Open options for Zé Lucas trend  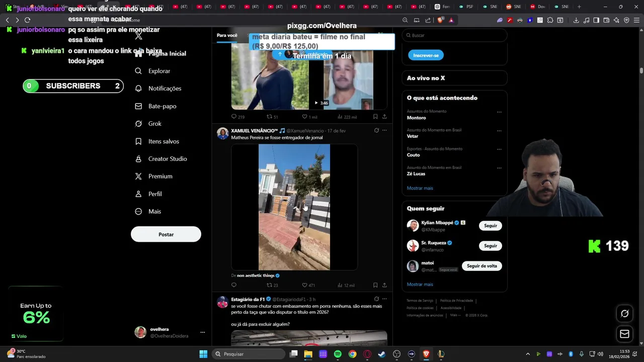[x=499, y=168]
